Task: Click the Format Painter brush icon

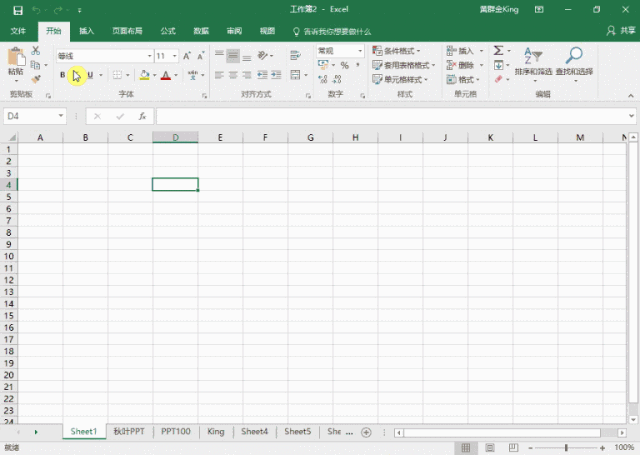Action: coord(36,79)
